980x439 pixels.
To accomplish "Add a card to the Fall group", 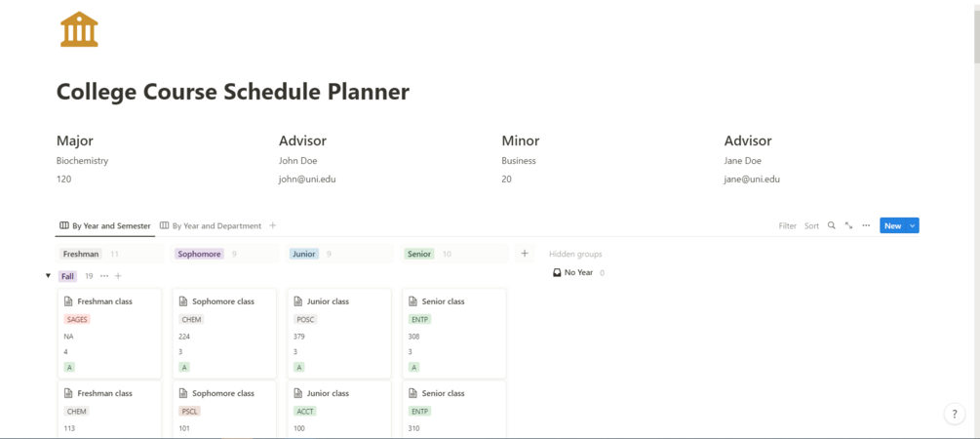I will (x=118, y=276).
